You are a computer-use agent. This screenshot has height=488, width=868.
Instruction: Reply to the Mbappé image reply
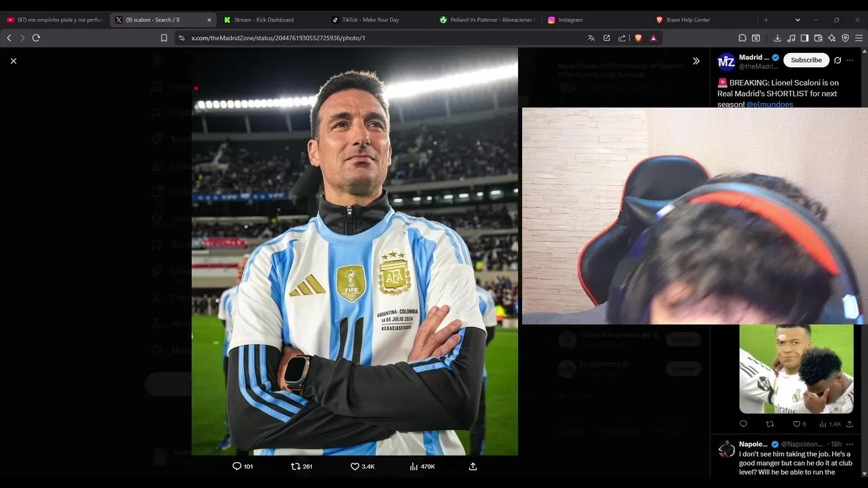[743, 424]
